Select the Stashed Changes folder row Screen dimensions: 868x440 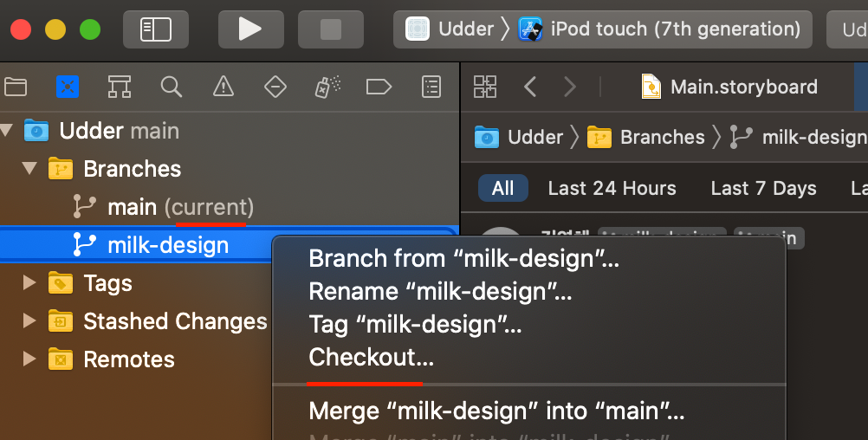(136, 321)
